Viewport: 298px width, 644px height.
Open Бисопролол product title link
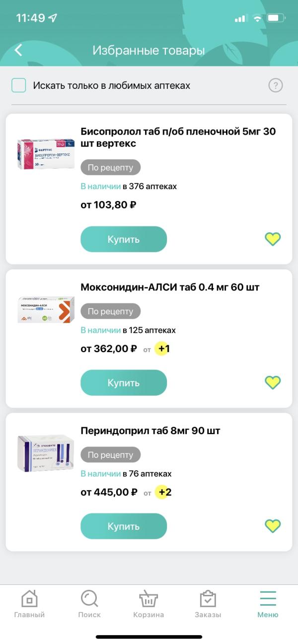[x=178, y=138]
